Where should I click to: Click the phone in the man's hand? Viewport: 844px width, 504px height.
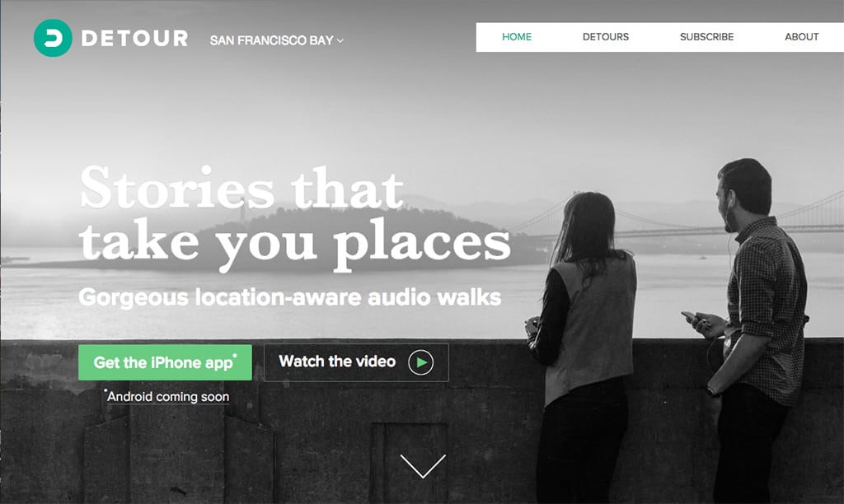(690, 317)
